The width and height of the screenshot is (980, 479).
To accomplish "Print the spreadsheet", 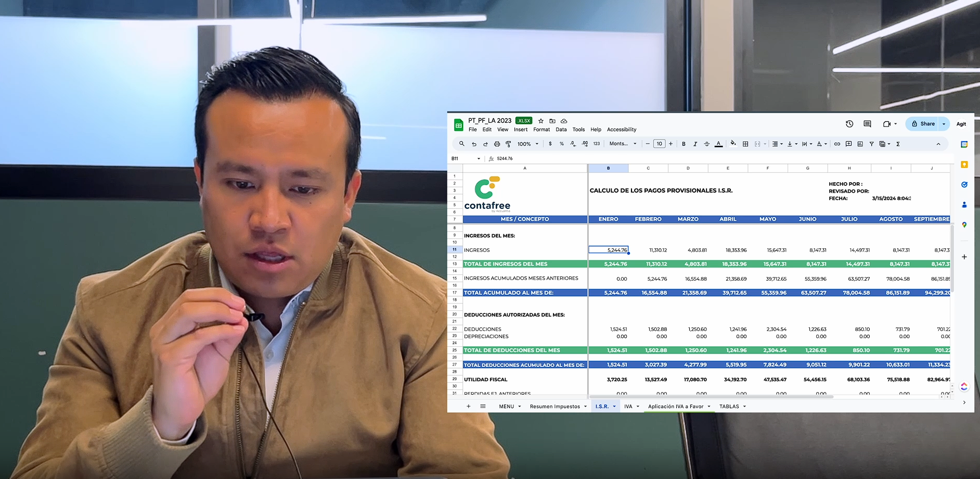I will [x=497, y=144].
